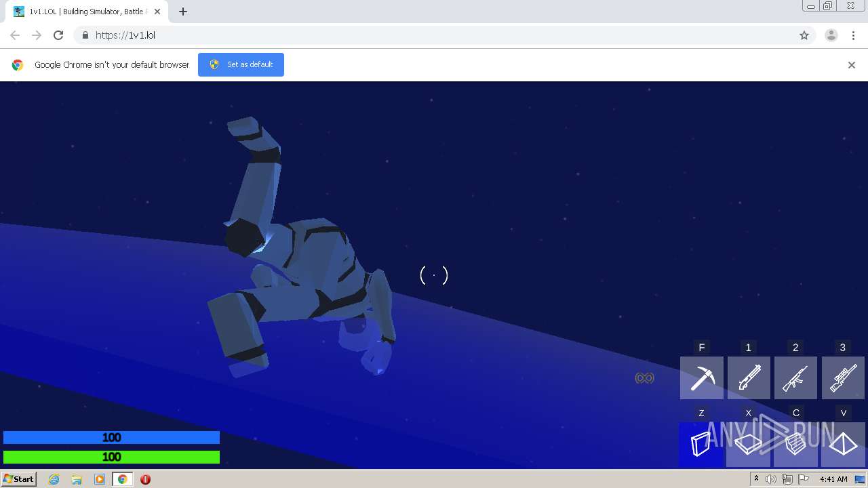This screenshot has height=488, width=868.
Task: Choose the floor build piece X
Action: click(x=749, y=445)
